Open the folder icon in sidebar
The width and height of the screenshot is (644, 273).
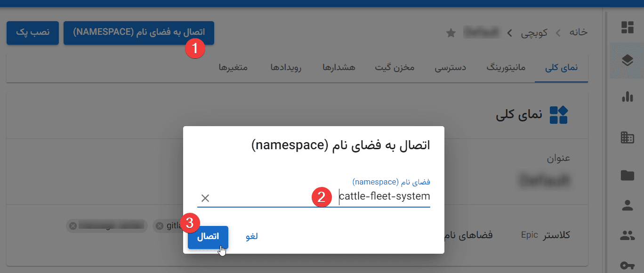[627, 175]
